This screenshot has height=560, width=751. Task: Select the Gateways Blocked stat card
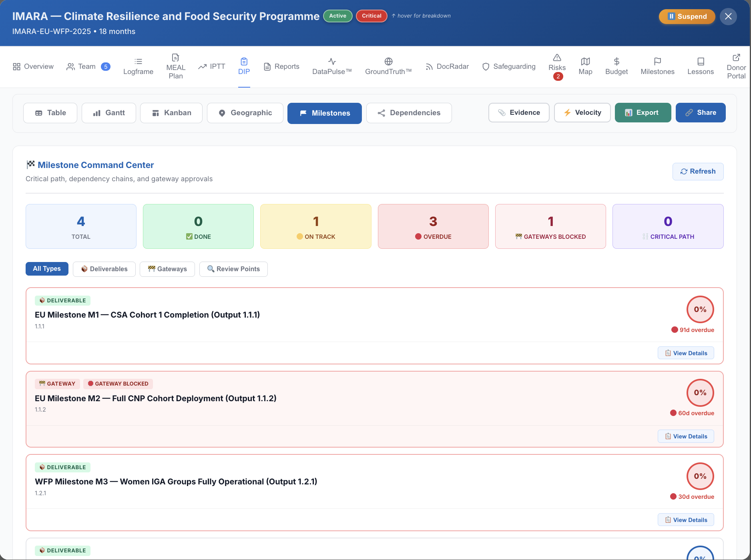coord(550,226)
